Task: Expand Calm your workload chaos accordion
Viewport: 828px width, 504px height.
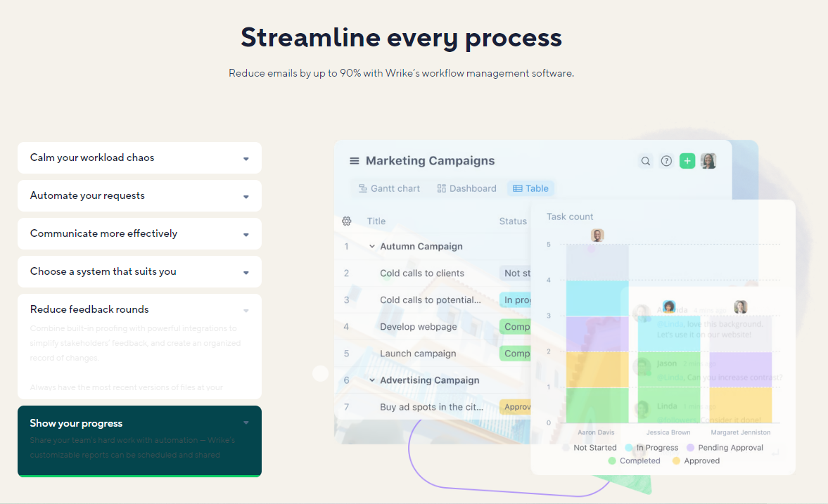Action: point(139,157)
